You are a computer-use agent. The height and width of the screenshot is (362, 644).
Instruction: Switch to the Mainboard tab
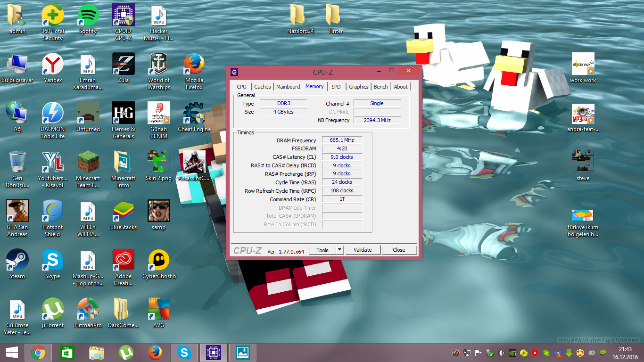point(288,87)
